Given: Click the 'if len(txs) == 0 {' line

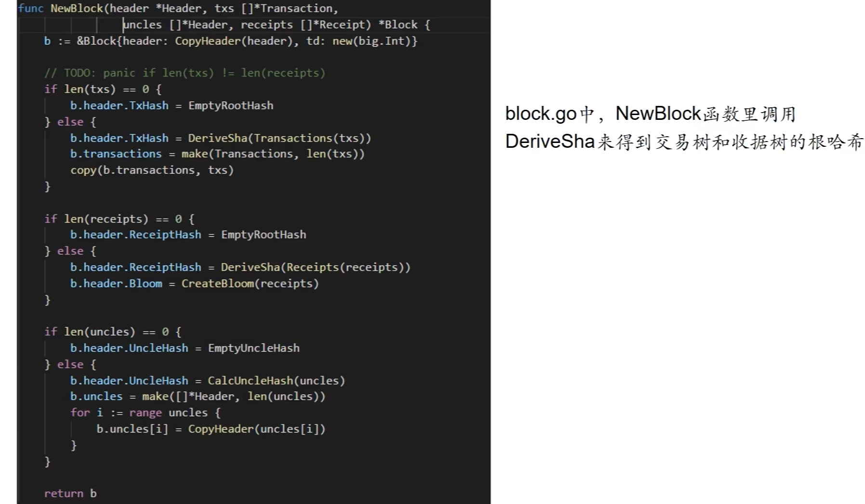Looking at the screenshot, I should point(103,90).
